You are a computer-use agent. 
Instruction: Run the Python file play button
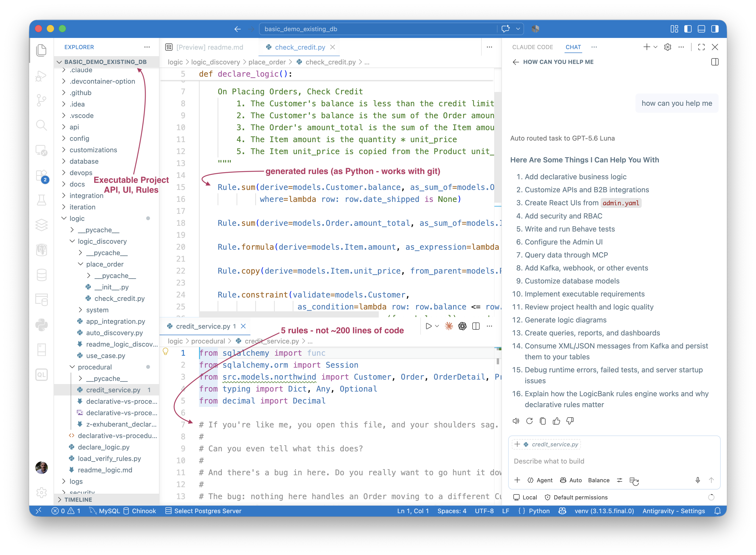click(429, 326)
